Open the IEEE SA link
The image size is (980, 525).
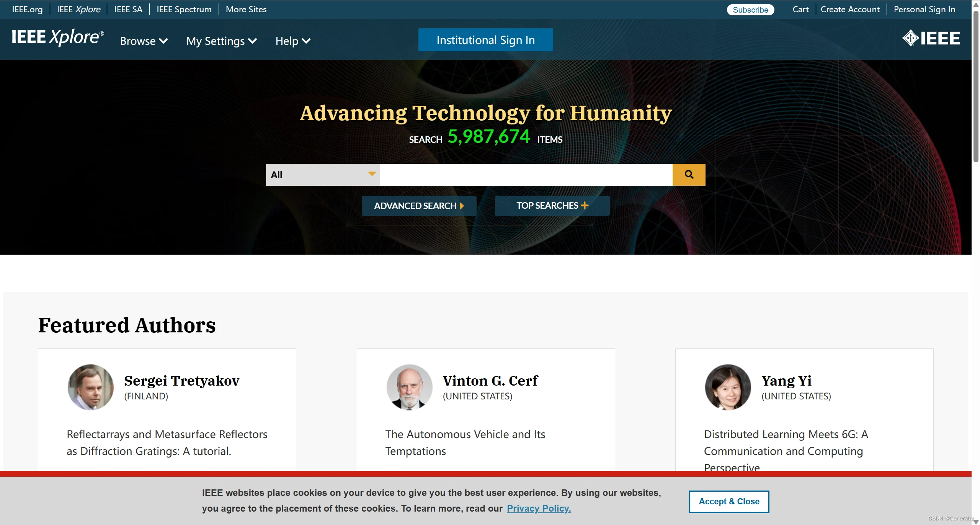[x=128, y=9]
